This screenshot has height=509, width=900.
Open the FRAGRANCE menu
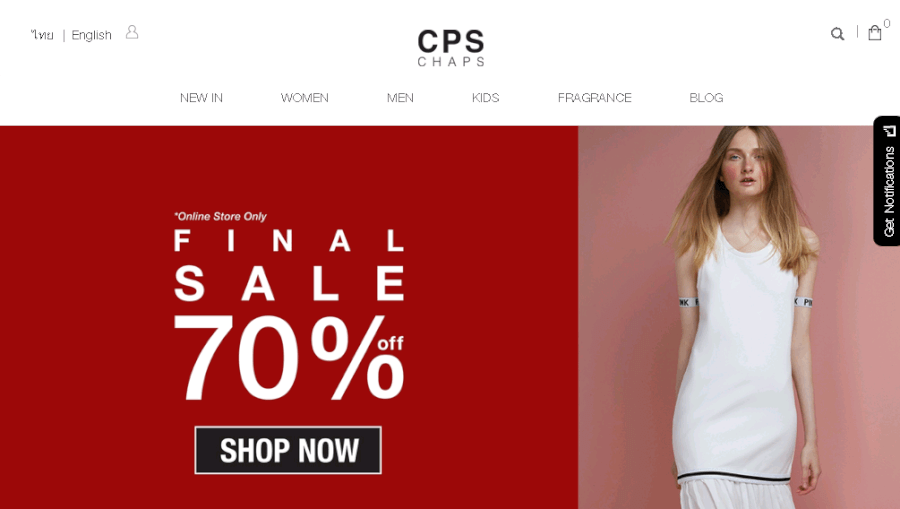coord(595,98)
